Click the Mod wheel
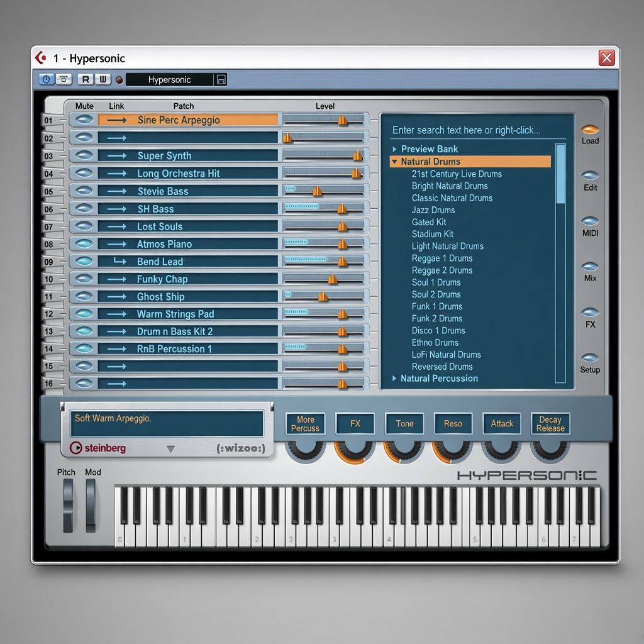 coord(91,506)
